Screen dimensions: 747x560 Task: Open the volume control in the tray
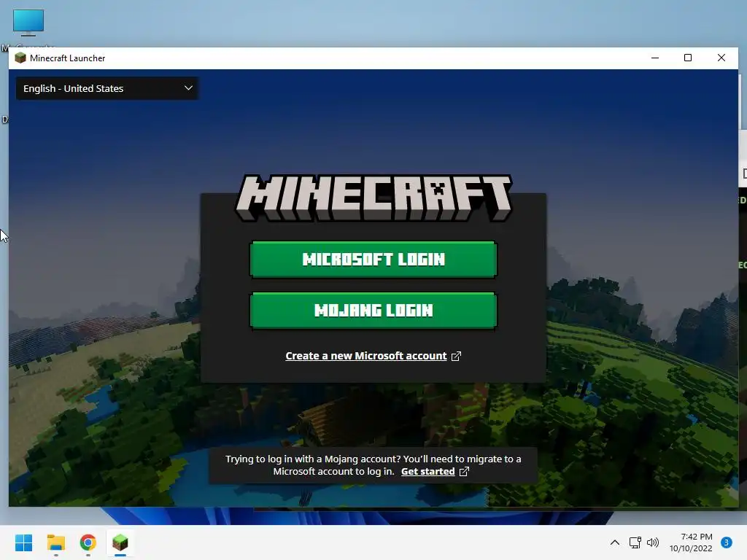point(653,542)
